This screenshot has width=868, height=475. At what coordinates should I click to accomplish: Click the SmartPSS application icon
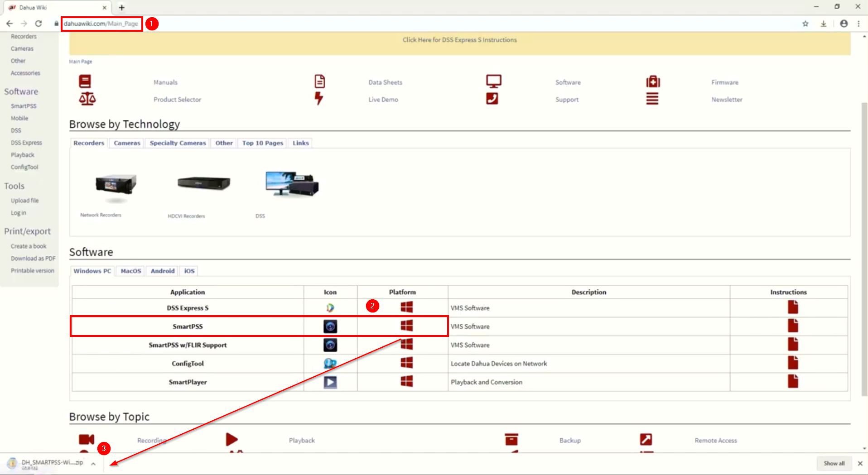[x=330, y=326]
